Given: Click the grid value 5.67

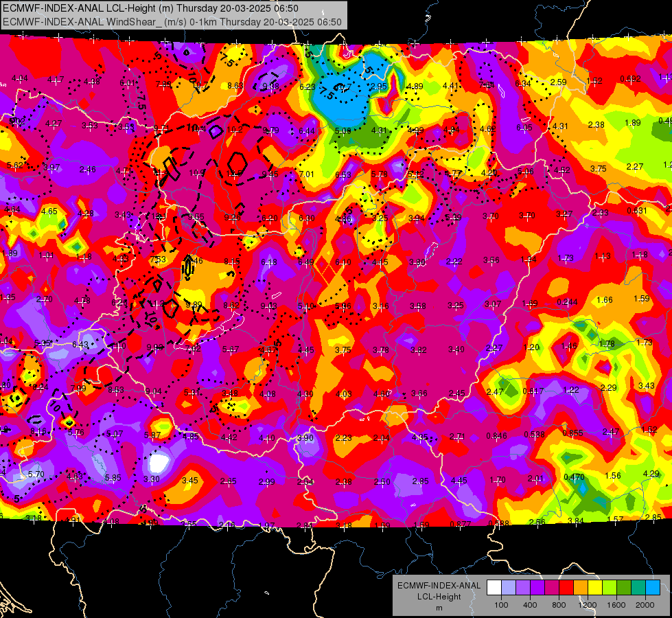Looking at the screenshot, I should 231,350.
